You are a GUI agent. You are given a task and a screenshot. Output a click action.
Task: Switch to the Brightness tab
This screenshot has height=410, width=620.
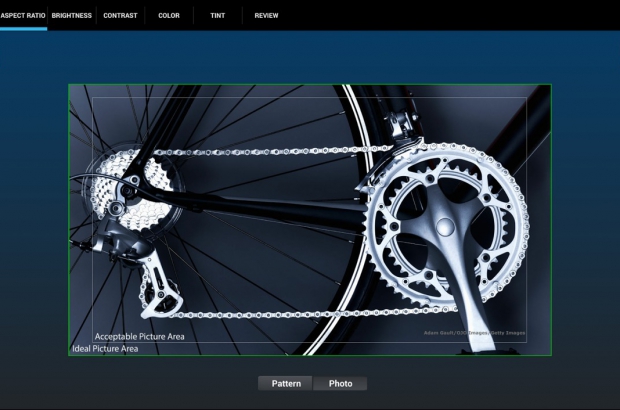point(72,16)
